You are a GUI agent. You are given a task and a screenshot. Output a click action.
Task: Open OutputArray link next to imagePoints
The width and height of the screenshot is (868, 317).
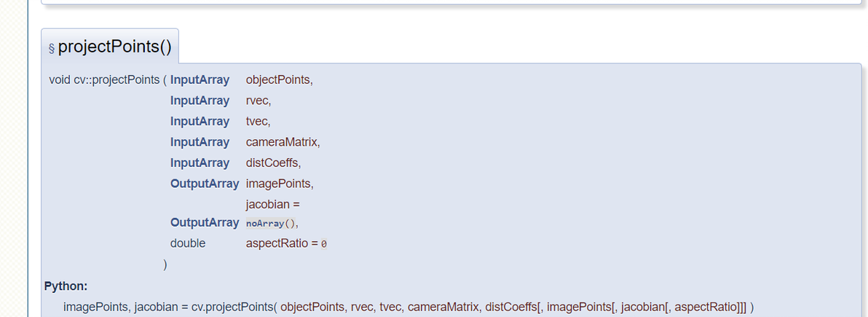point(205,184)
